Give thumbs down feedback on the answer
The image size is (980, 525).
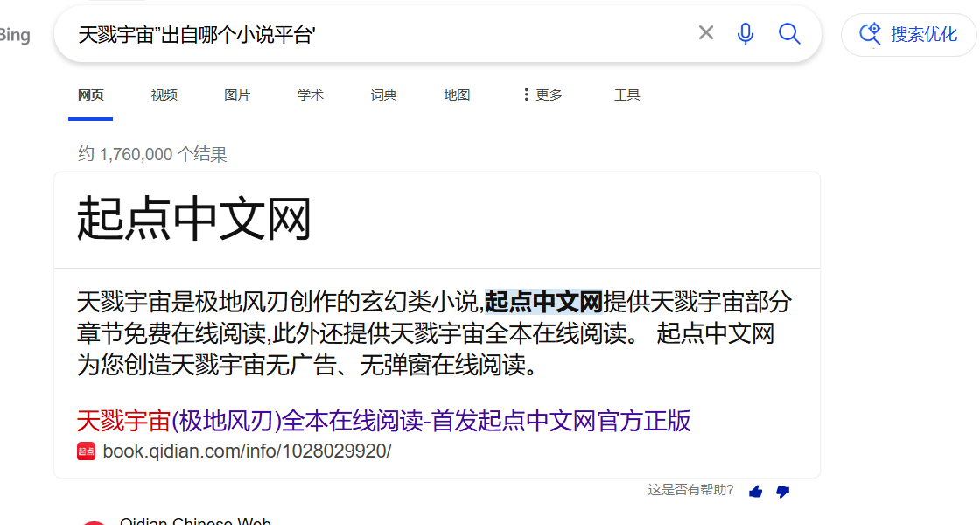pyautogui.click(x=782, y=492)
